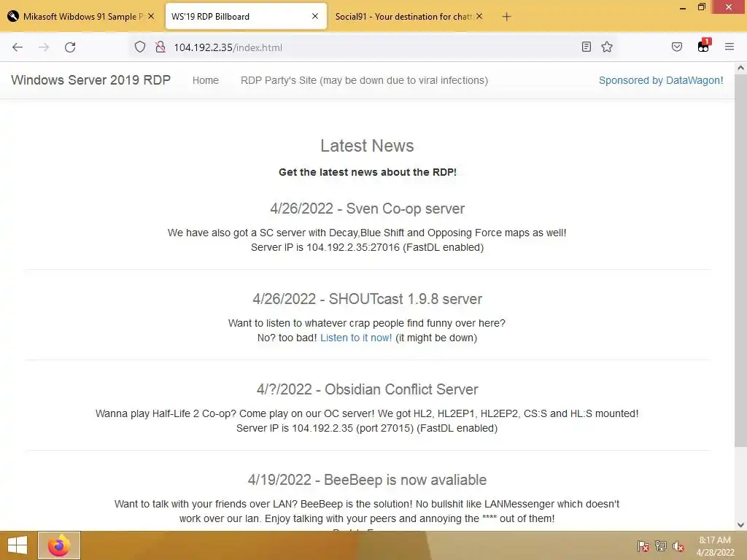
Task: Open the Firefox hamburger menu
Action: 729,47
